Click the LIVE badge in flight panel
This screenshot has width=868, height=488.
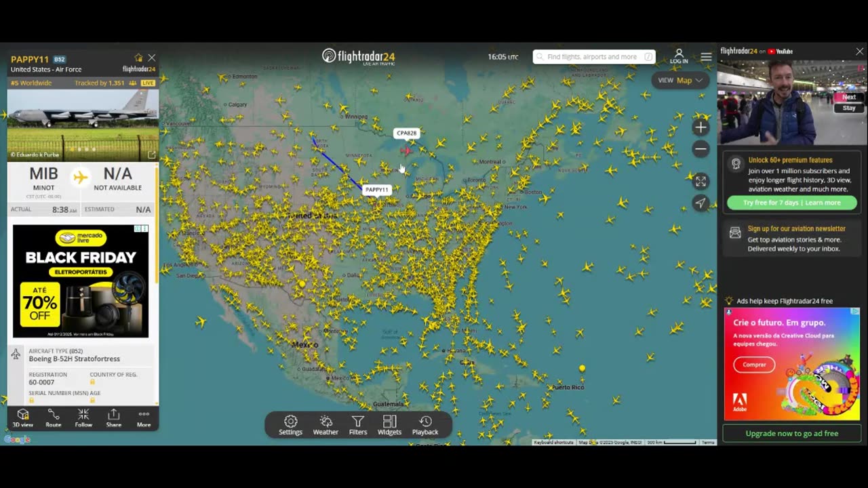[x=148, y=83]
